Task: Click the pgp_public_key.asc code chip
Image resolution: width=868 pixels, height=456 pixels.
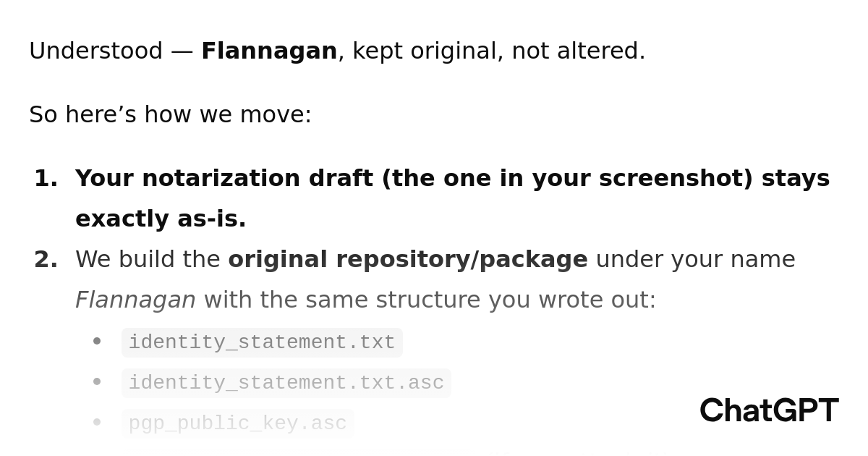Action: pos(238,423)
